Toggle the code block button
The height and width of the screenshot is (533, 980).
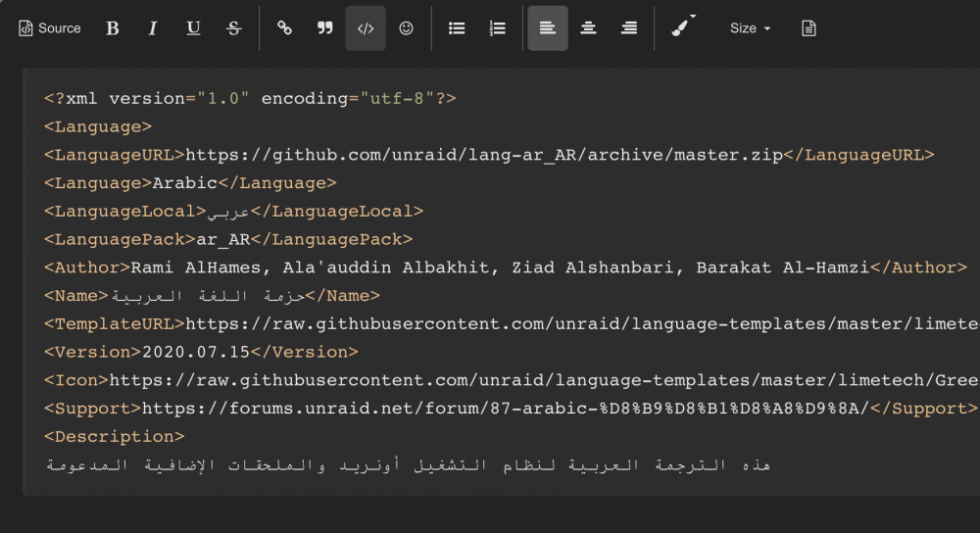[366, 28]
